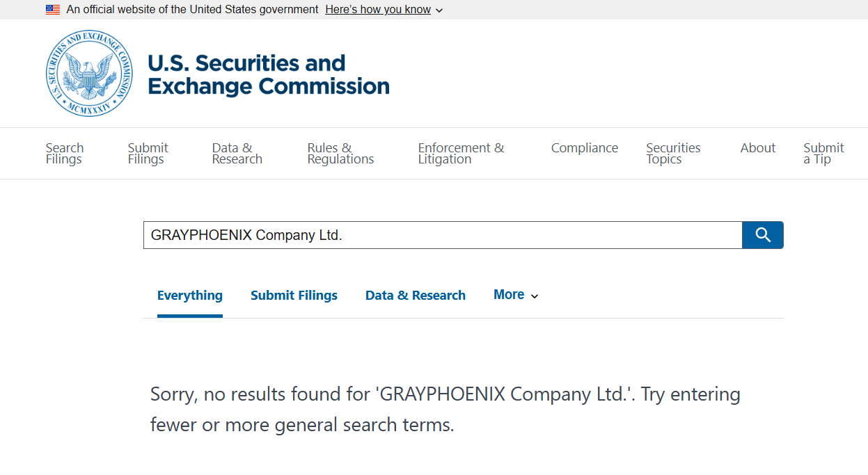Open the Submit Filings navigation item
Screen dimensions: 868x475
(x=147, y=153)
